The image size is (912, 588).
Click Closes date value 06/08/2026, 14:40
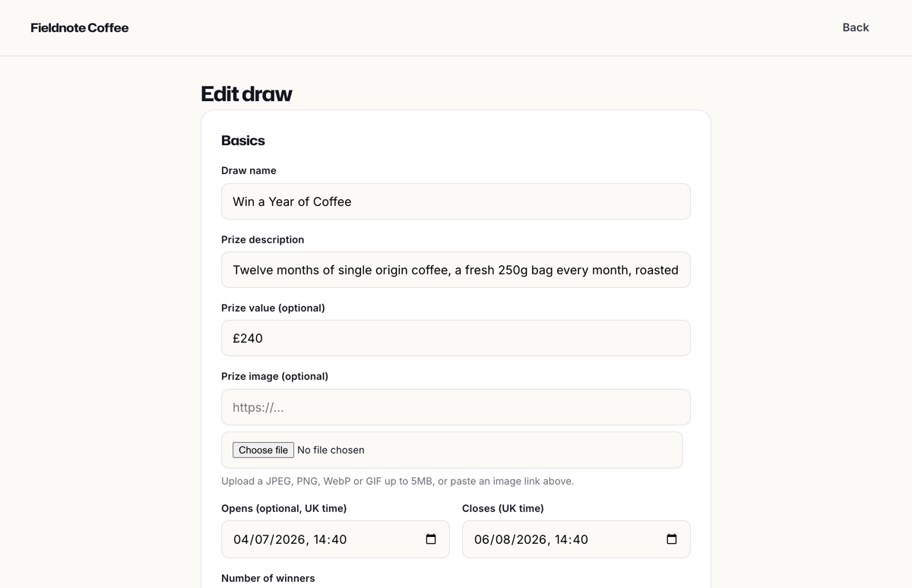click(x=531, y=539)
